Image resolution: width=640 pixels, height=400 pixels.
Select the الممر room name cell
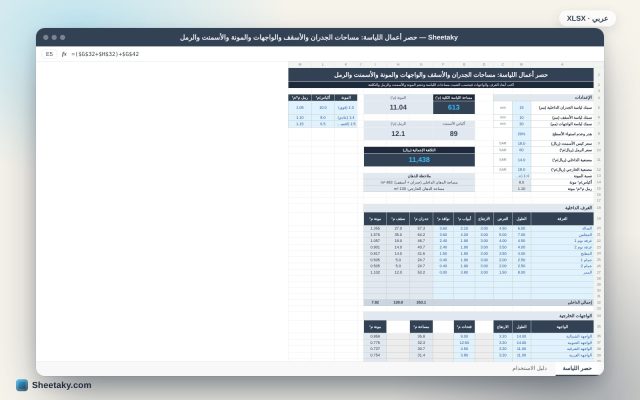[x=562, y=272]
